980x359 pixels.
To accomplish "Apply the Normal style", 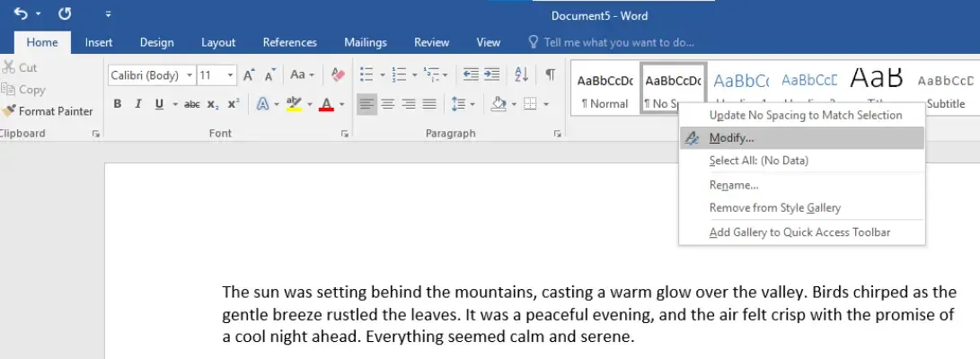I will [x=605, y=87].
